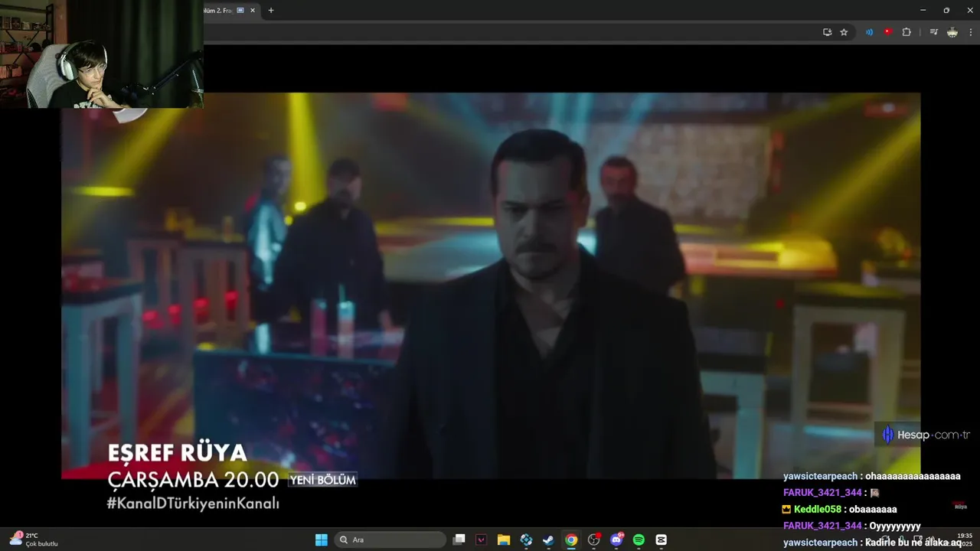Click Keddle058 username in chat
The height and width of the screenshot is (551, 980).
click(818, 509)
